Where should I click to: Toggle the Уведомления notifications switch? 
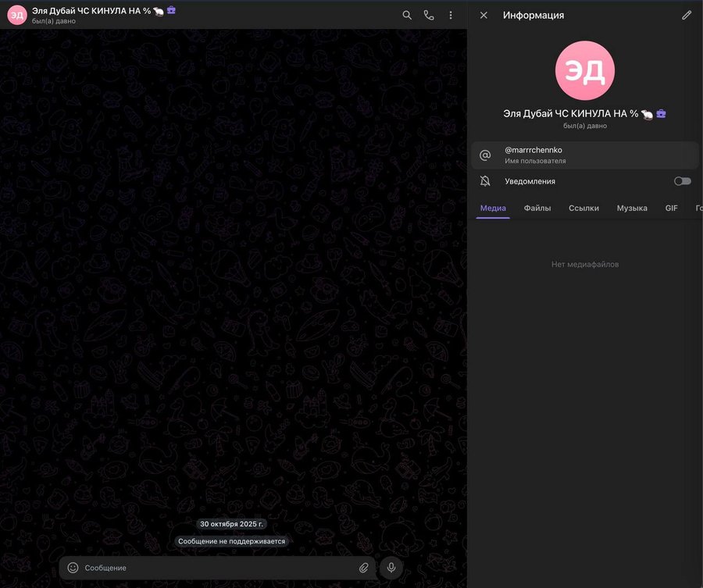pyautogui.click(x=682, y=181)
